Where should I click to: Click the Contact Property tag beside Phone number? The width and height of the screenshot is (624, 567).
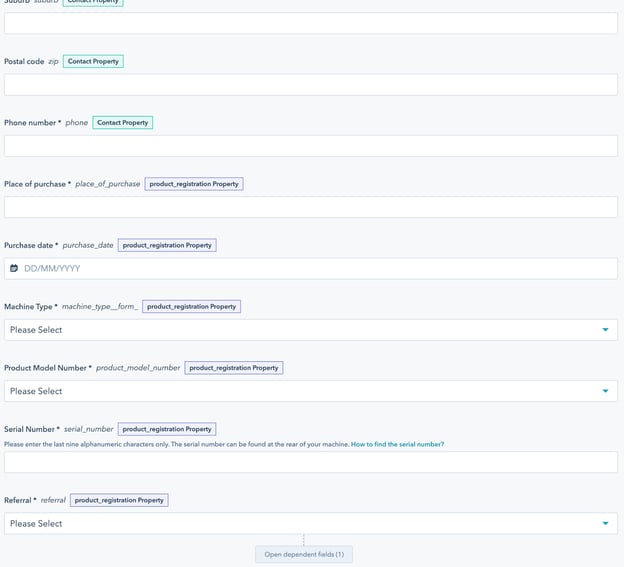pos(122,123)
